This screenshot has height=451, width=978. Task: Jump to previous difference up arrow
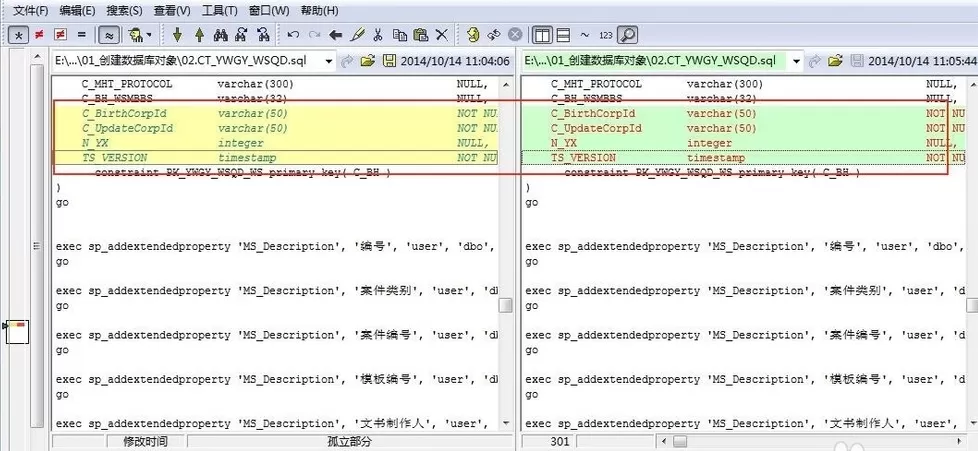pyautogui.click(x=200, y=35)
